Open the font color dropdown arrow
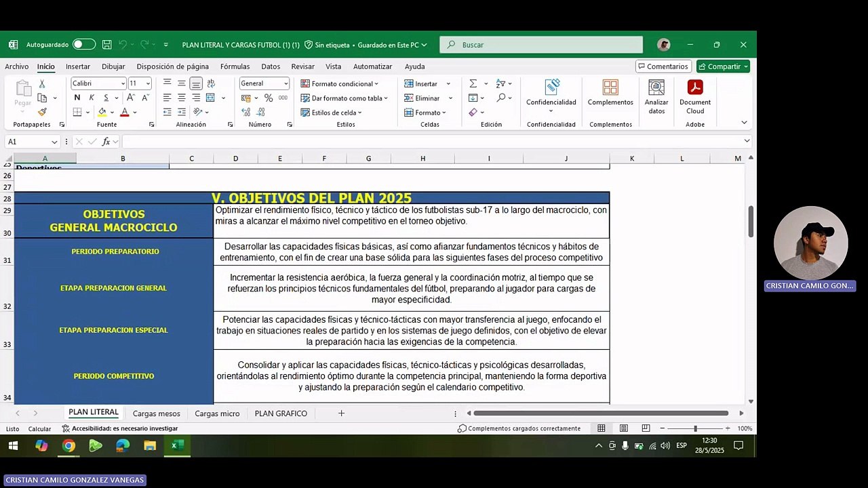868x488 pixels. point(134,113)
